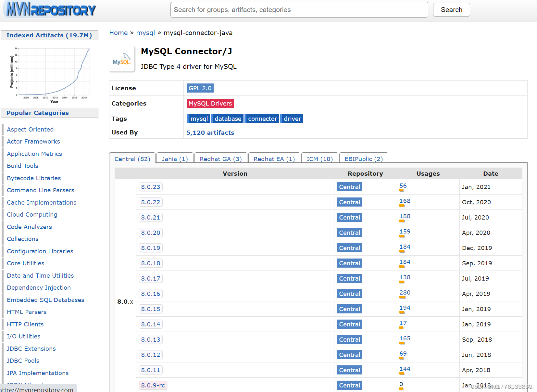Open version 8.0.9-rc
Viewport: 537px width, 392px height.
point(153,385)
